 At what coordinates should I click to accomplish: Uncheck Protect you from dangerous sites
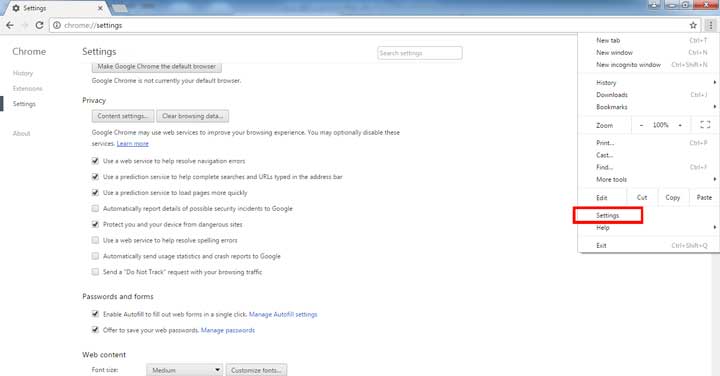coord(95,224)
